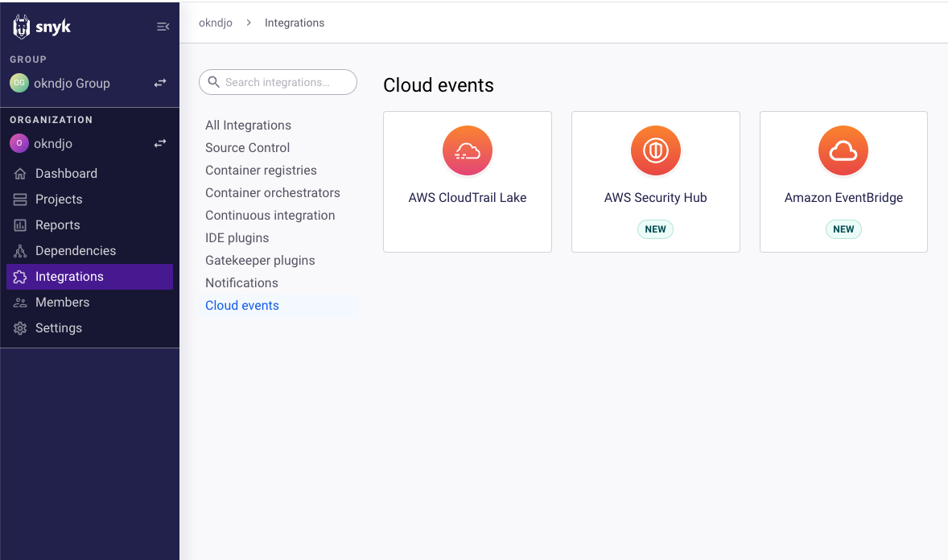Select the IDE plugins category

pos(237,238)
